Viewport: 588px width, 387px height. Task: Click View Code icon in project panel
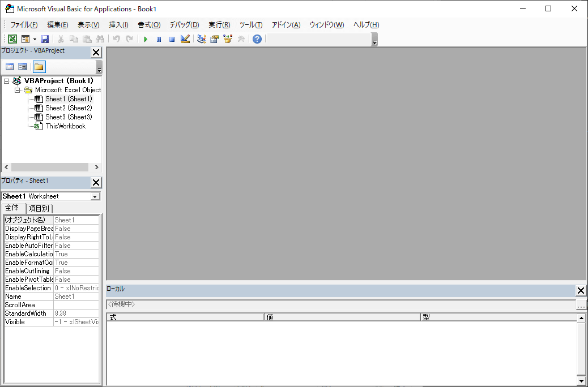point(10,67)
